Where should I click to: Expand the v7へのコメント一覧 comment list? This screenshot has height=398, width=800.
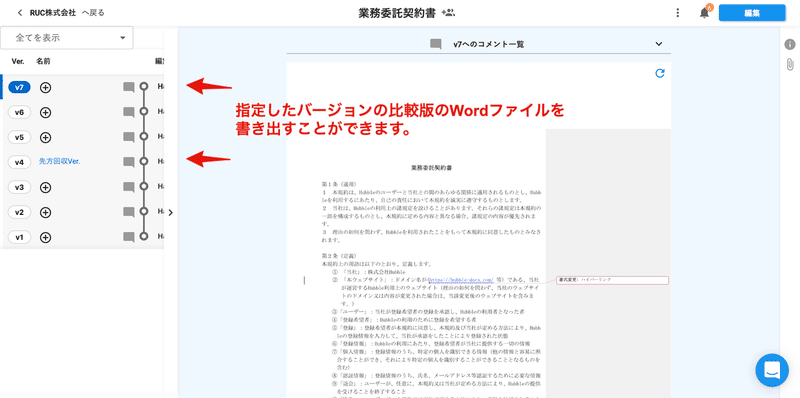pos(658,44)
